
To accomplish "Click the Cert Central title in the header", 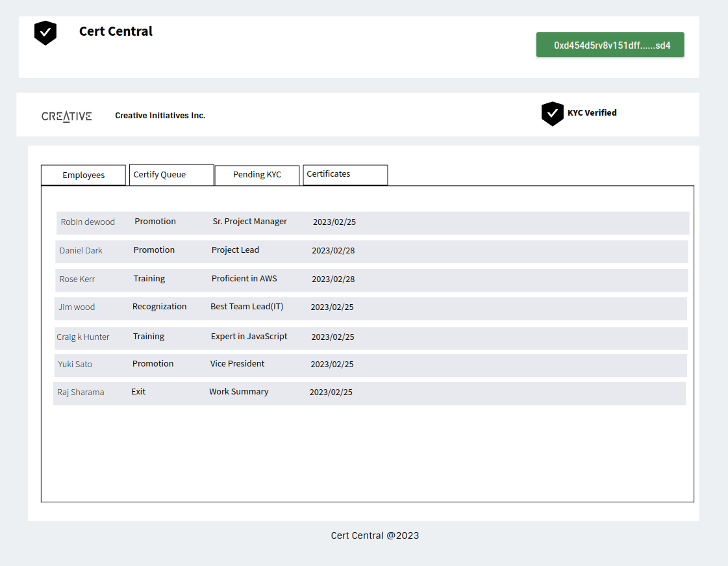I will [x=116, y=31].
